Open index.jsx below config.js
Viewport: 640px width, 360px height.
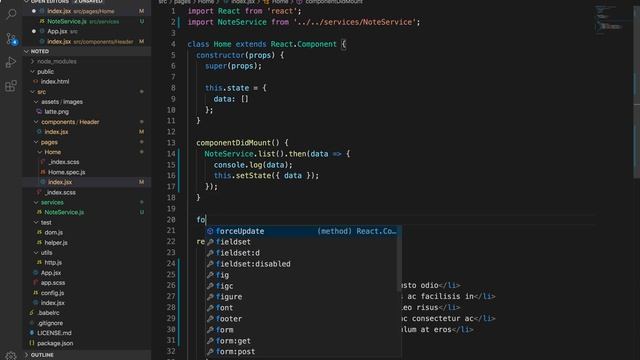[x=52, y=303]
